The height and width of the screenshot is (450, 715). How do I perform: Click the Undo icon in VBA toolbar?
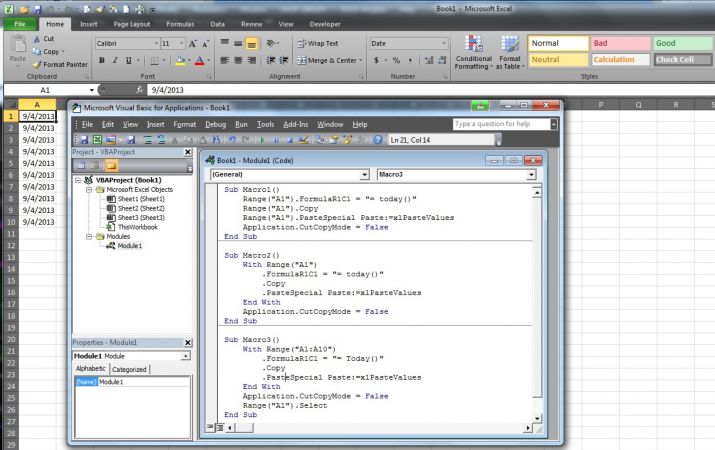coord(232,140)
